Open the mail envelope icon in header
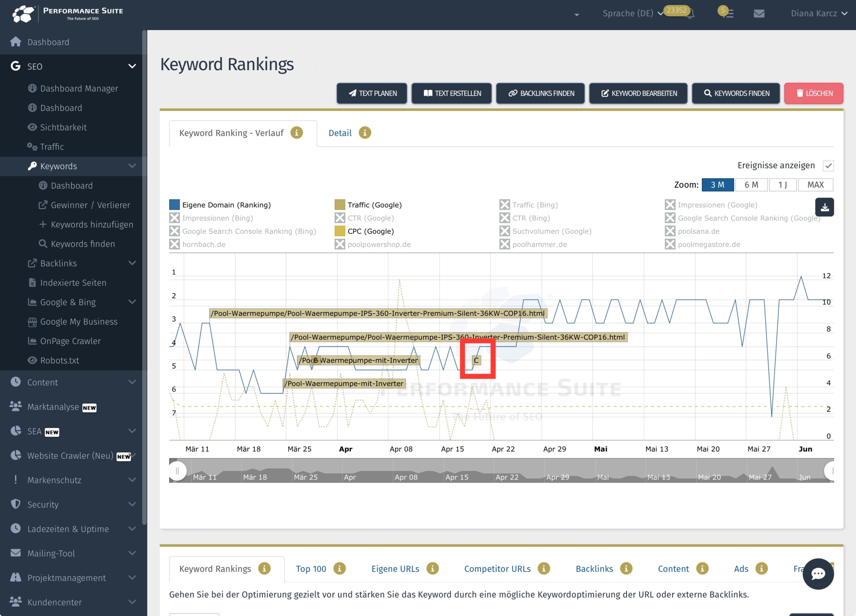 coord(759,14)
